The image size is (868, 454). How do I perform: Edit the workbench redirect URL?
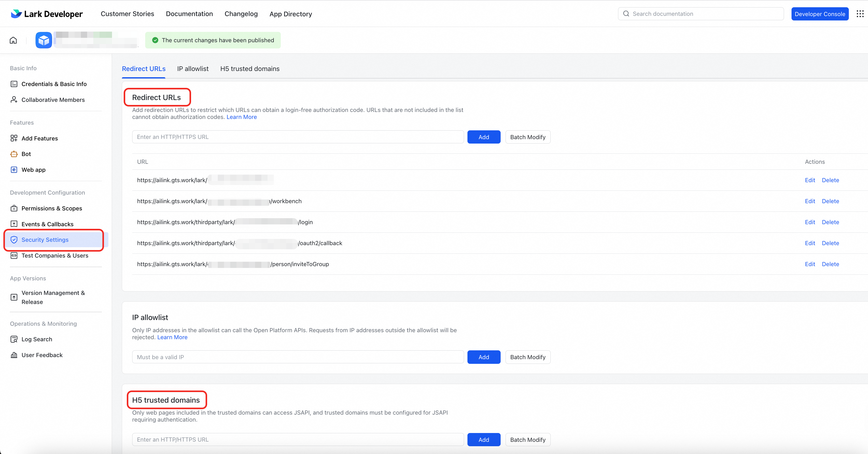[810, 201]
